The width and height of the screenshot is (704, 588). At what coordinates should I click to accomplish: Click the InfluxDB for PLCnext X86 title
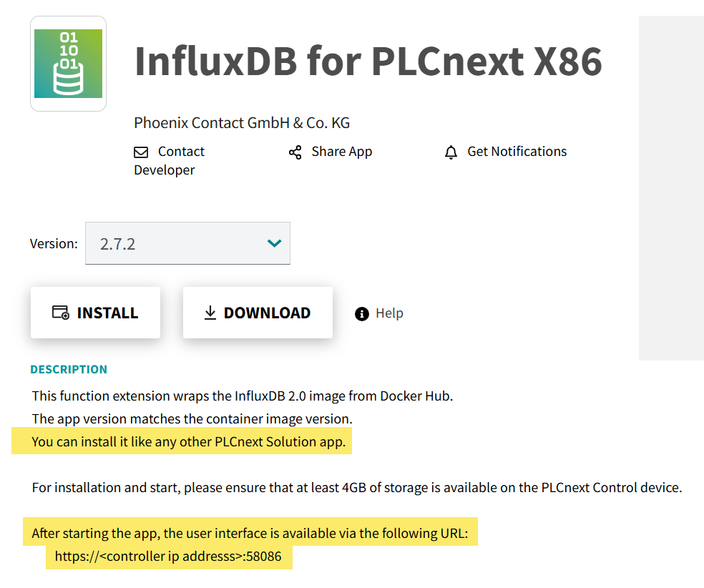pyautogui.click(x=368, y=61)
